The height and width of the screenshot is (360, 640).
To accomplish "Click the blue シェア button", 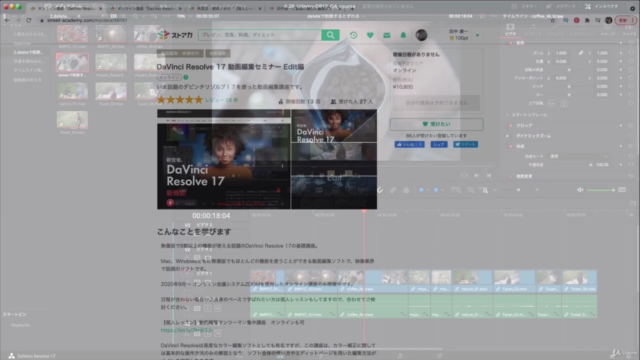I will click(x=439, y=144).
